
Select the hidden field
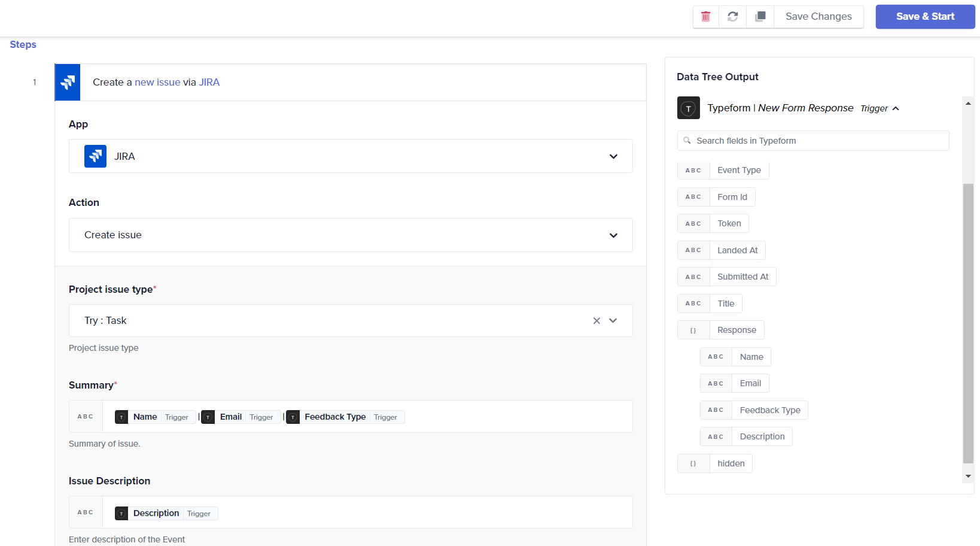(x=715, y=463)
